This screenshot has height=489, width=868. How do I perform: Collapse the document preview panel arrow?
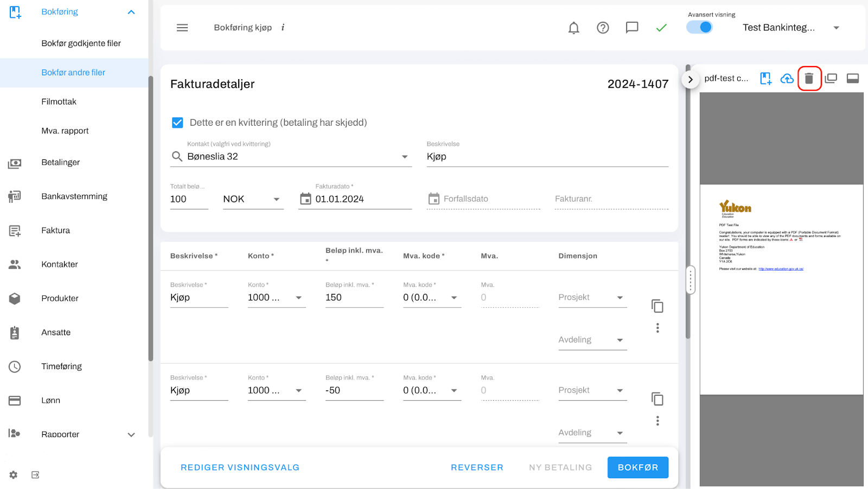pos(690,79)
